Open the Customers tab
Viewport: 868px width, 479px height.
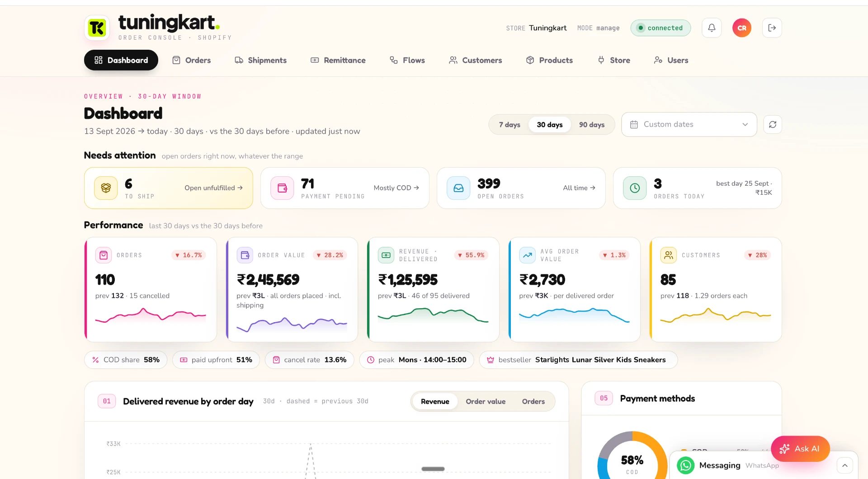[475, 60]
